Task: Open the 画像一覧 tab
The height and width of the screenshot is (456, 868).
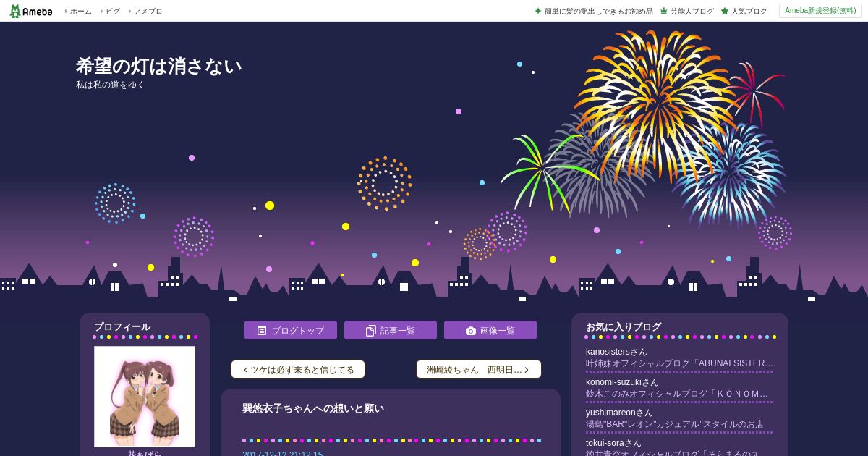Action: coord(490,330)
